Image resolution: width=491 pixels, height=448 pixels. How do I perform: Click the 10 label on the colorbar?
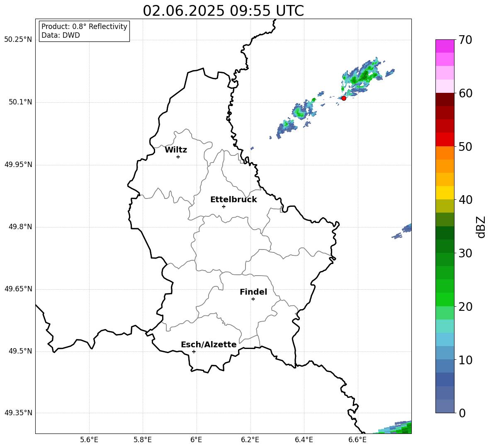click(465, 360)
